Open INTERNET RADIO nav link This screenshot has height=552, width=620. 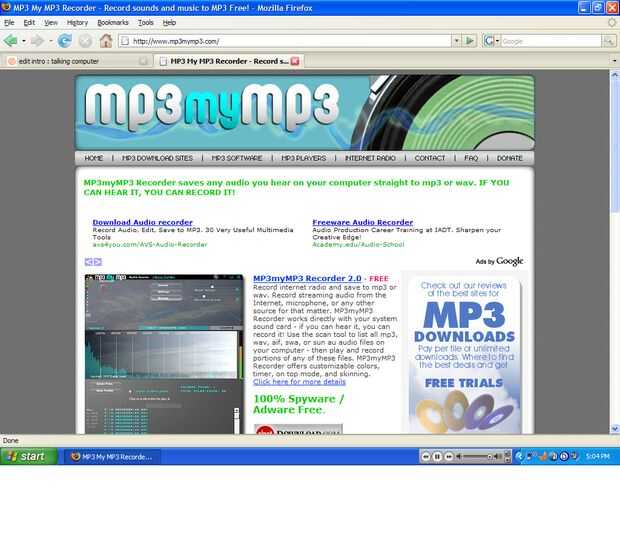(370, 158)
